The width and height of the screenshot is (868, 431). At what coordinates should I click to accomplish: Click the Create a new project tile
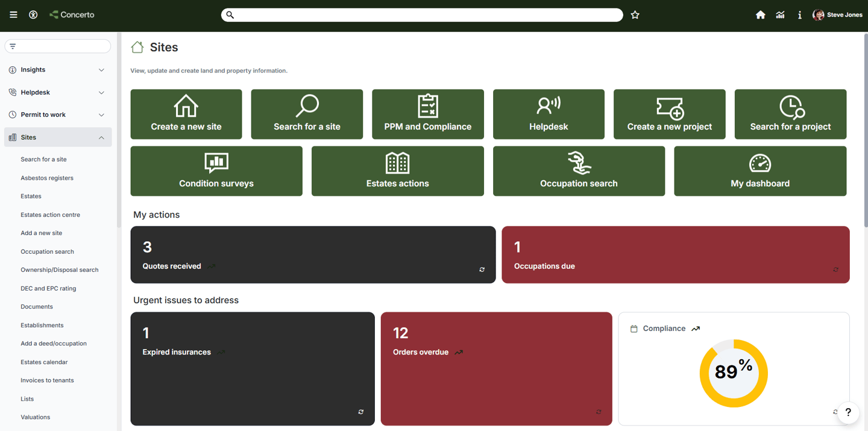pyautogui.click(x=670, y=114)
